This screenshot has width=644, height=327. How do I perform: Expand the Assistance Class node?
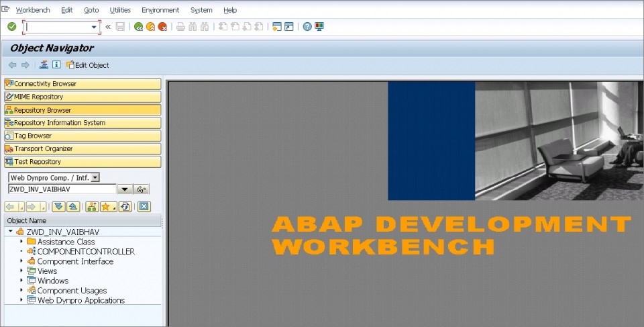(21, 242)
